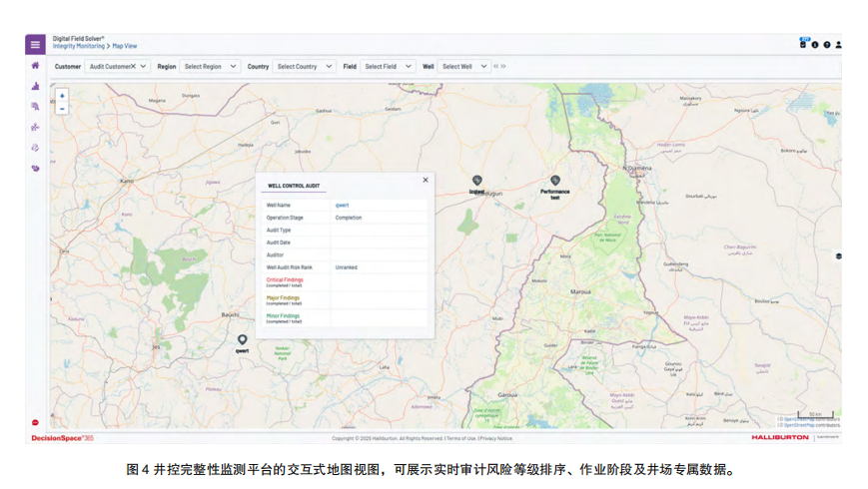The width and height of the screenshot is (868, 489).
Task: Open the bar chart icon in sidebar
Action: [35, 87]
